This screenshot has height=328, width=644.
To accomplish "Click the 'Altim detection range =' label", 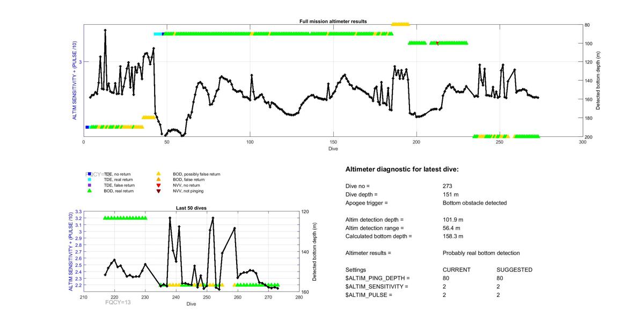I will coord(375,228).
